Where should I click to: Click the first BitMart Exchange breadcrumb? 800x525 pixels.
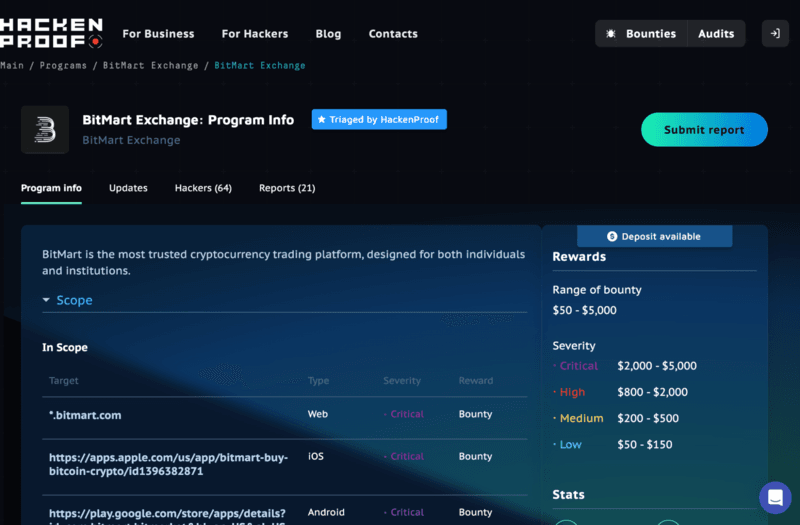coord(151,66)
